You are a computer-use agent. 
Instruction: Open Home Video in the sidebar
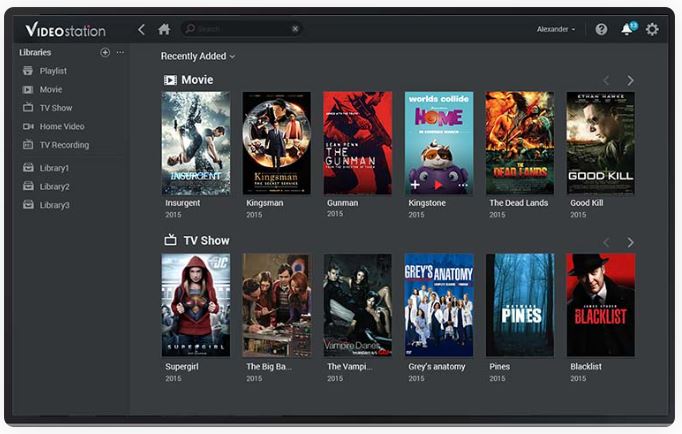coord(61,127)
